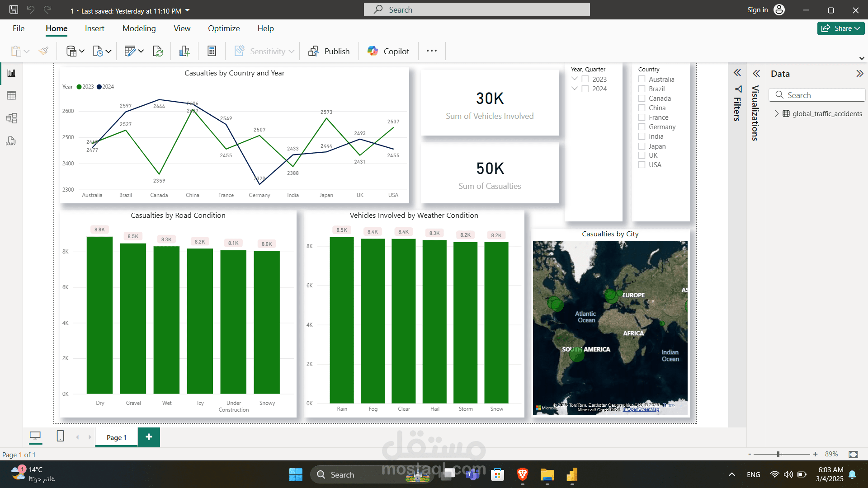Switch to Table view icon
Viewport: 868px width, 488px height.
(11, 95)
